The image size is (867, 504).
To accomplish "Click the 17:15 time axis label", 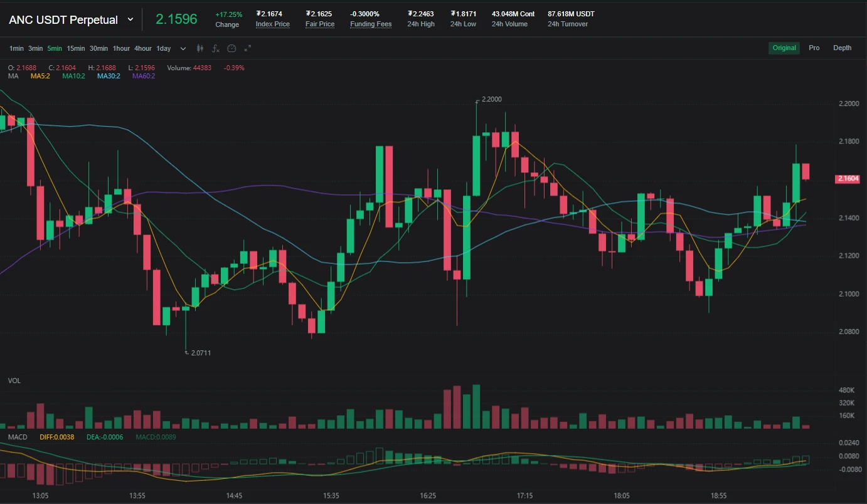I will [x=524, y=495].
